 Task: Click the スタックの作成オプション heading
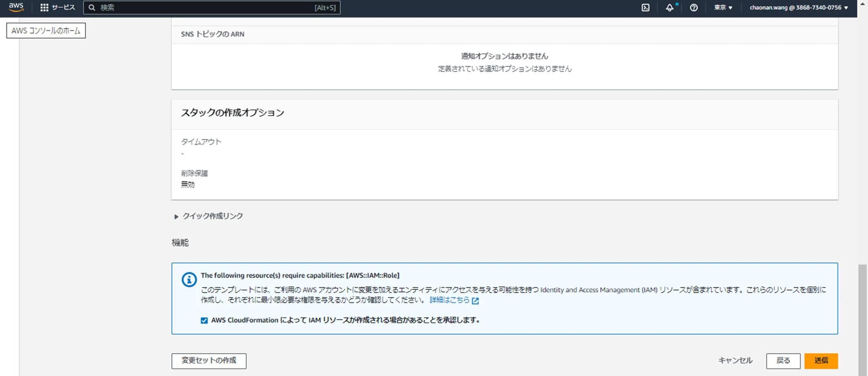[233, 113]
